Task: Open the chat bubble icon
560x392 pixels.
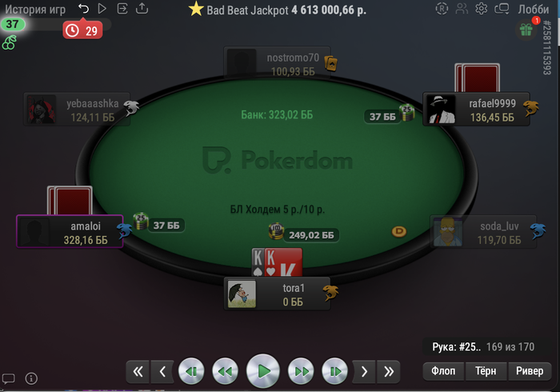Action: 9,378
